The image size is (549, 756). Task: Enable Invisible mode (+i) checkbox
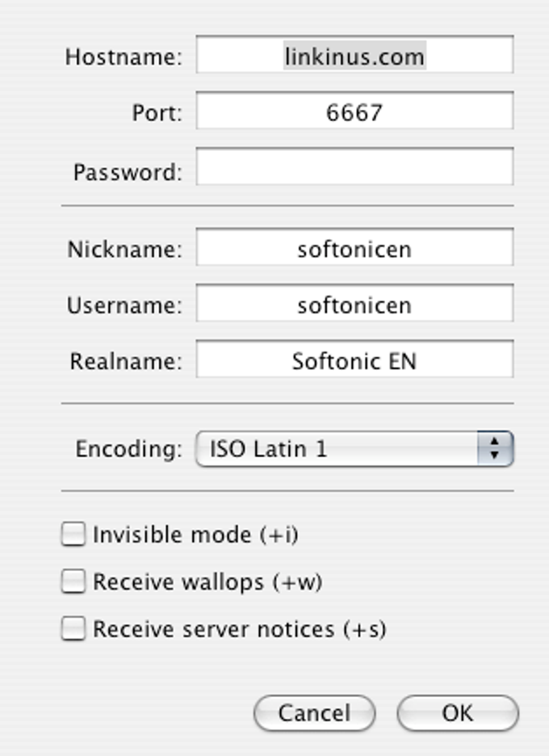click(73, 534)
